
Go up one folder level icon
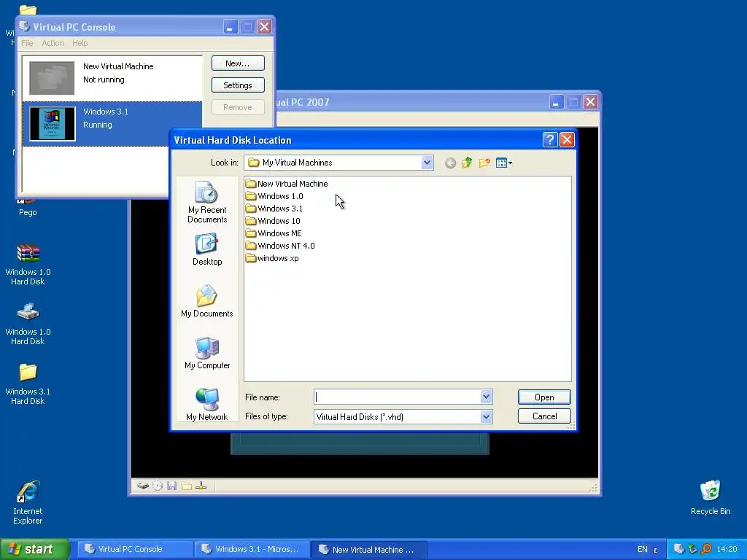(x=467, y=163)
